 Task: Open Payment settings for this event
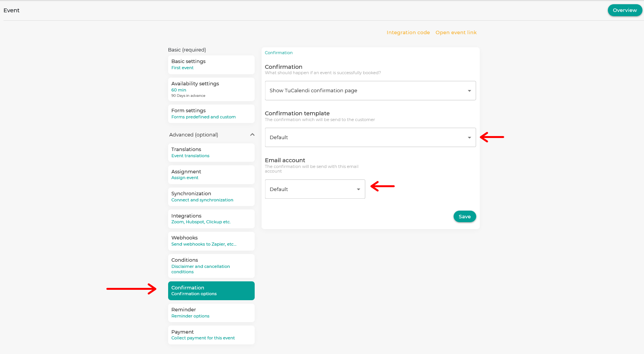(x=211, y=334)
